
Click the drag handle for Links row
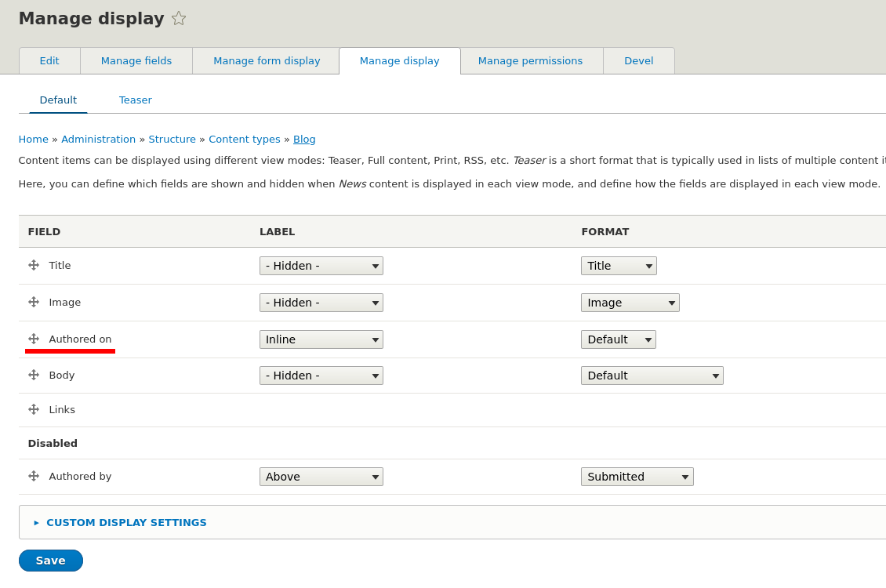[34, 409]
